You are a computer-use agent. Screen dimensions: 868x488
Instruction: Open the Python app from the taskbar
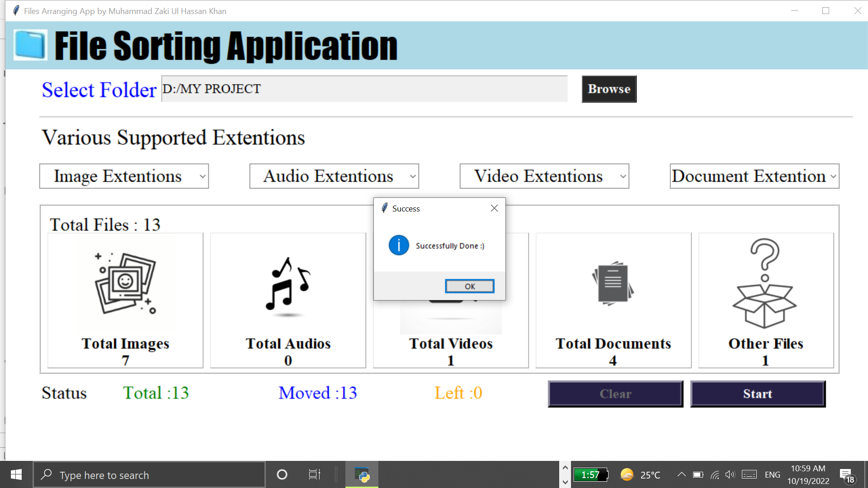coord(361,474)
